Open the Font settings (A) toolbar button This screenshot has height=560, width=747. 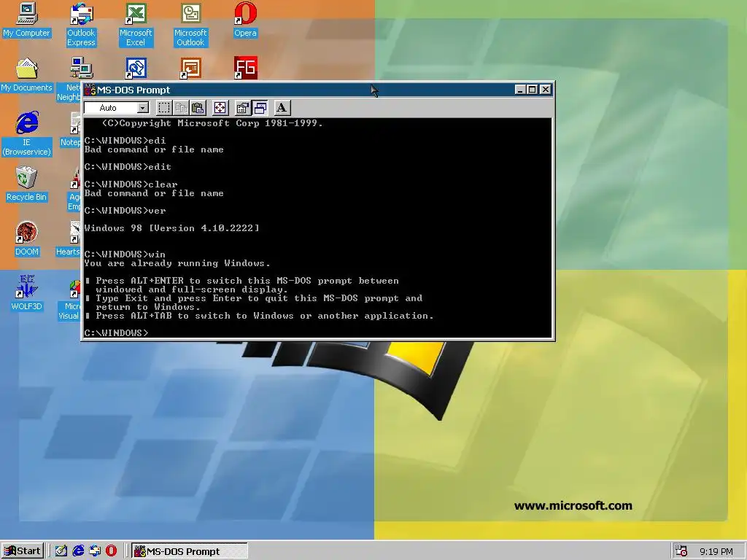(x=282, y=108)
